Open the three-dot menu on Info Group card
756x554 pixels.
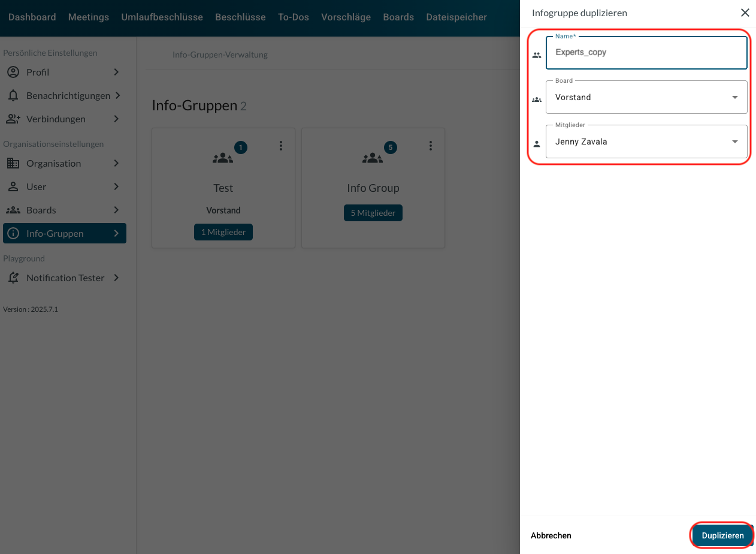coord(430,146)
